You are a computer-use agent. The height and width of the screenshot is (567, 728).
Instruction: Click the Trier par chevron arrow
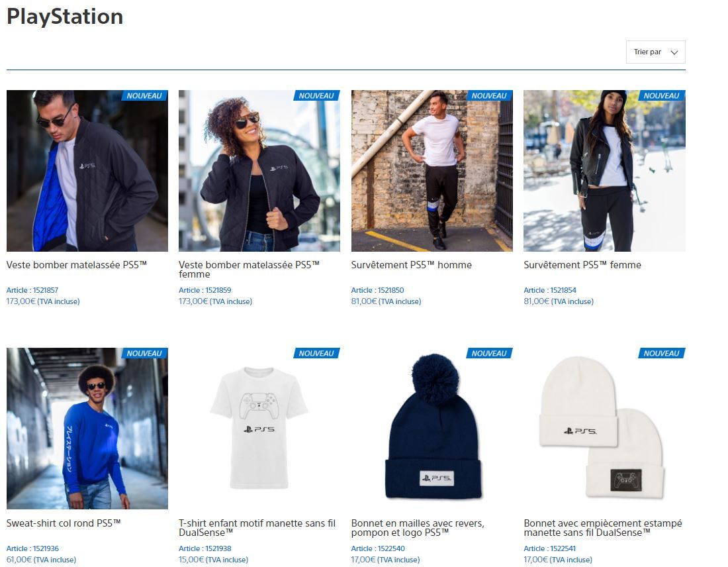(674, 52)
